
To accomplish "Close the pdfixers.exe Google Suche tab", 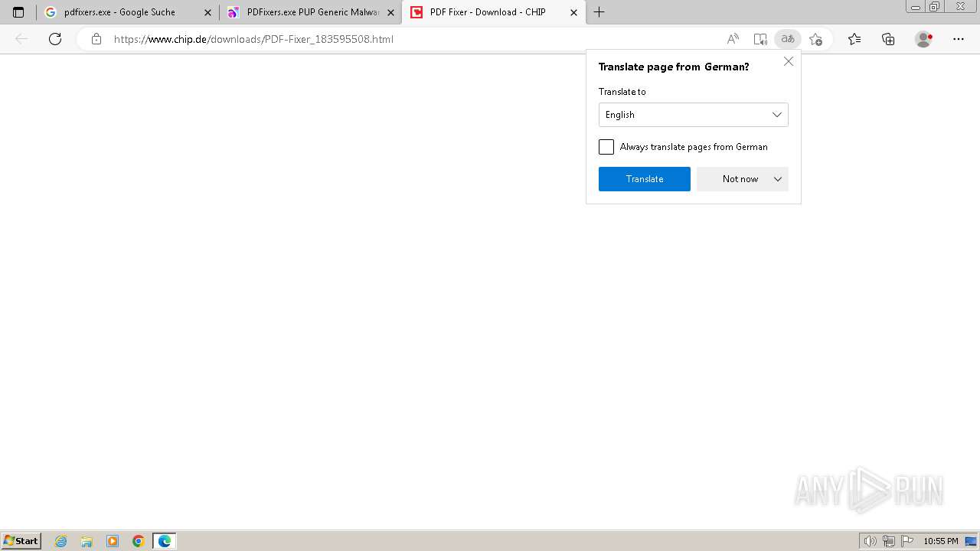I will 207,12.
